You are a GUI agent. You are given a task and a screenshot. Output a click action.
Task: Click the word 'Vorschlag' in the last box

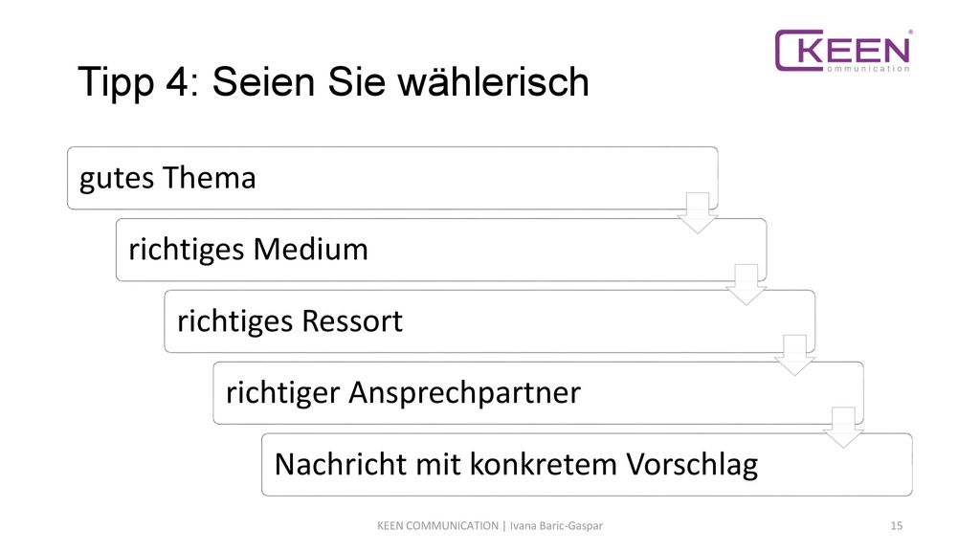[x=692, y=466]
